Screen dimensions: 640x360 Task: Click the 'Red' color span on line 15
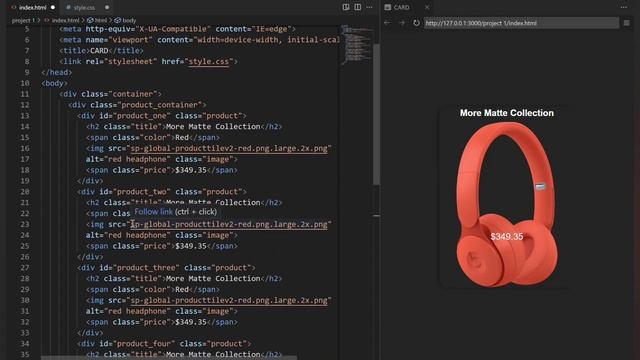click(x=153, y=138)
